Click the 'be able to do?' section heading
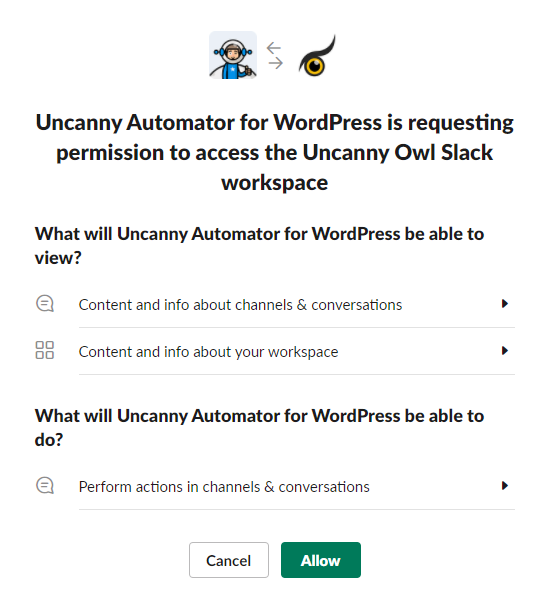This screenshot has height=615, width=550. tap(259, 428)
